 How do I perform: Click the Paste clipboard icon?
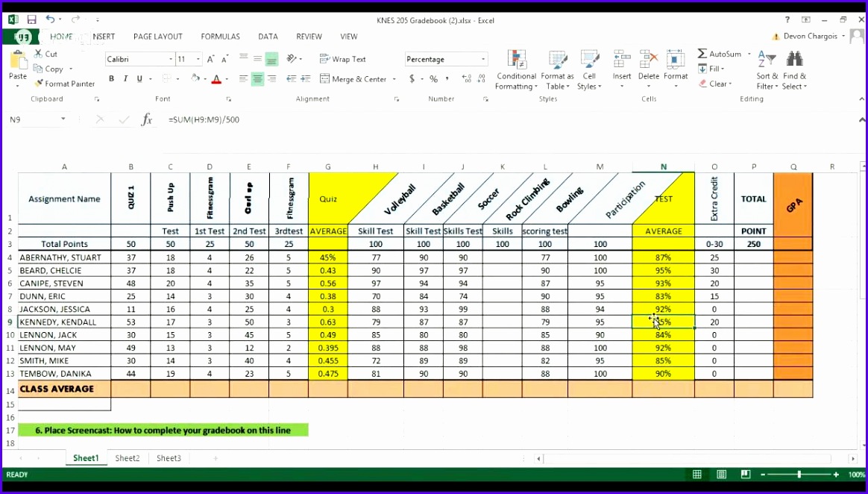tap(18, 61)
